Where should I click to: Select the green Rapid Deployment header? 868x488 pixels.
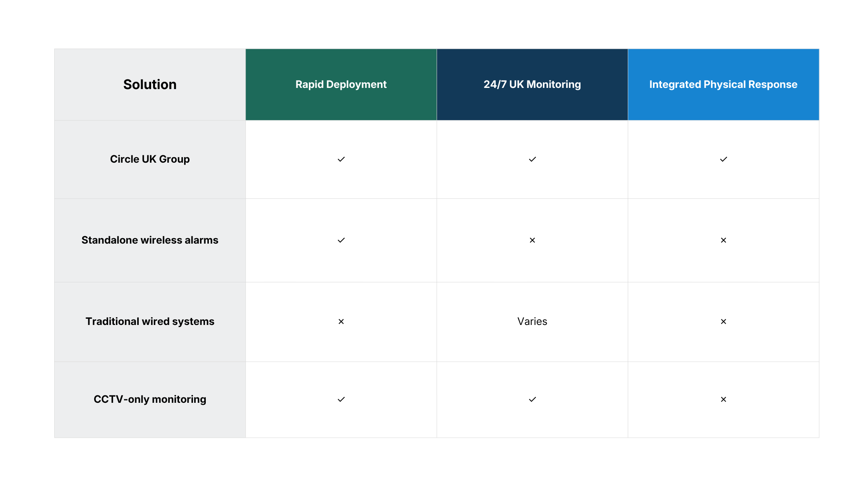341,84
